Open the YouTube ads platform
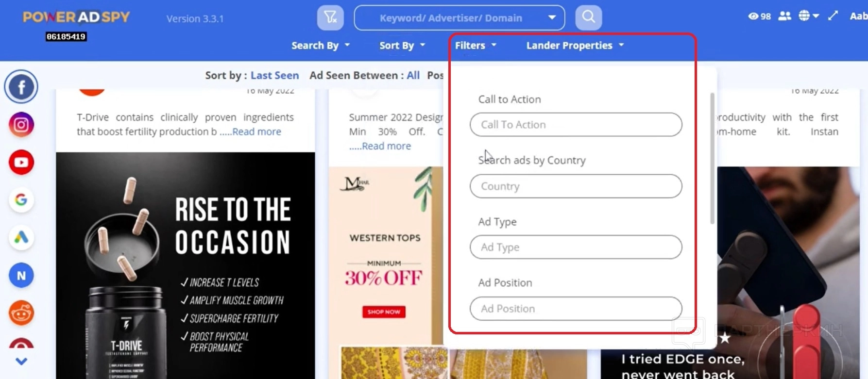Image resolution: width=868 pixels, height=379 pixels. [x=21, y=162]
